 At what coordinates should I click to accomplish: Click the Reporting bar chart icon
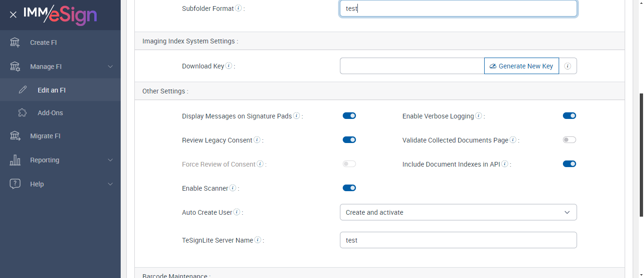[x=15, y=160]
